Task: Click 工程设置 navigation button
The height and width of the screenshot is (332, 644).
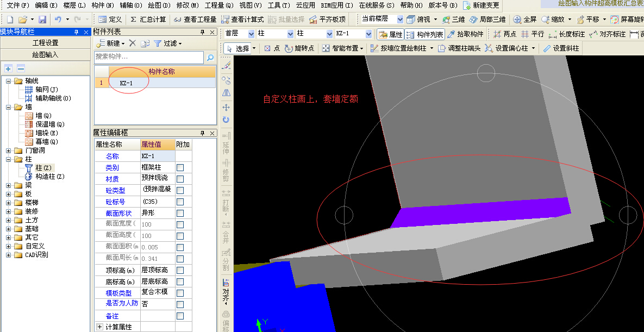Action: [46, 43]
